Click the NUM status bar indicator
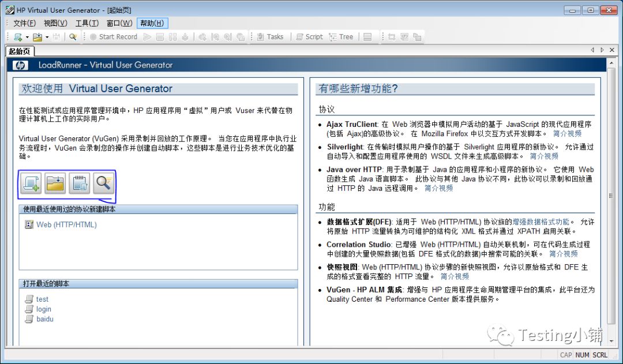The image size is (623, 364). point(583,355)
